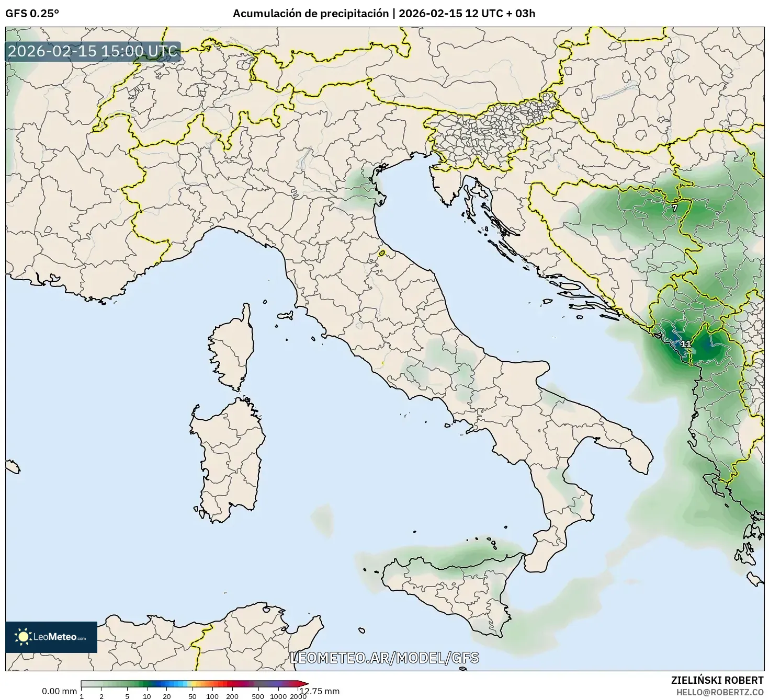Image resolution: width=769 pixels, height=700 pixels.
Task: Open the 2026-02-15 date label
Action: [430, 14]
